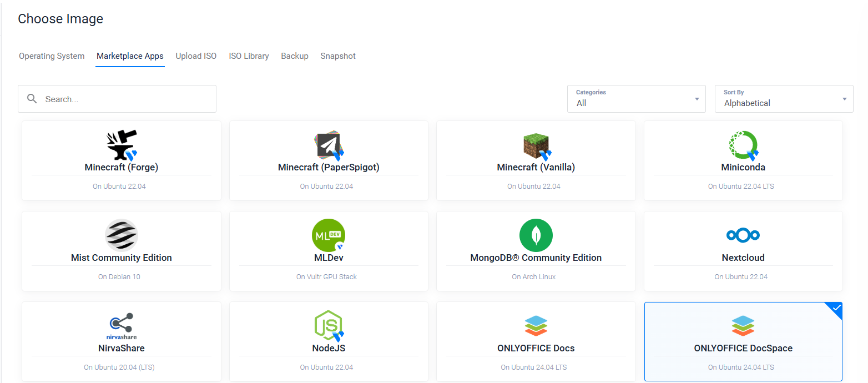This screenshot has height=383, width=868.
Task: Click the MLDev title text
Action: tap(329, 258)
